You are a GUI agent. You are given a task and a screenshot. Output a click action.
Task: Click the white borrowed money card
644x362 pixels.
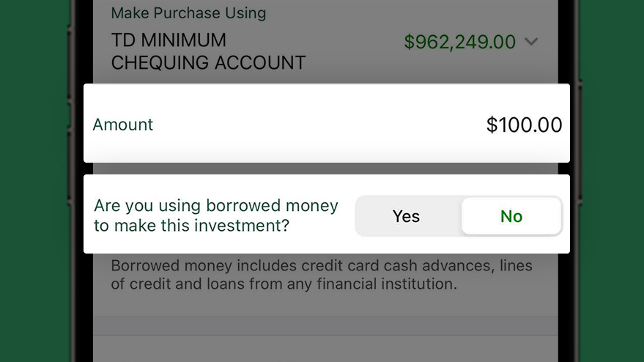(327, 214)
